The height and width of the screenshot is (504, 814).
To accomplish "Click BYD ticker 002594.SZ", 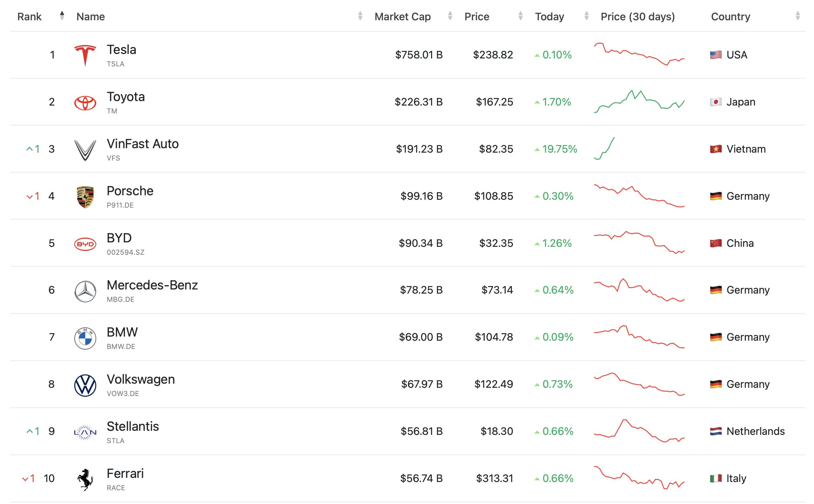I will [x=125, y=252].
